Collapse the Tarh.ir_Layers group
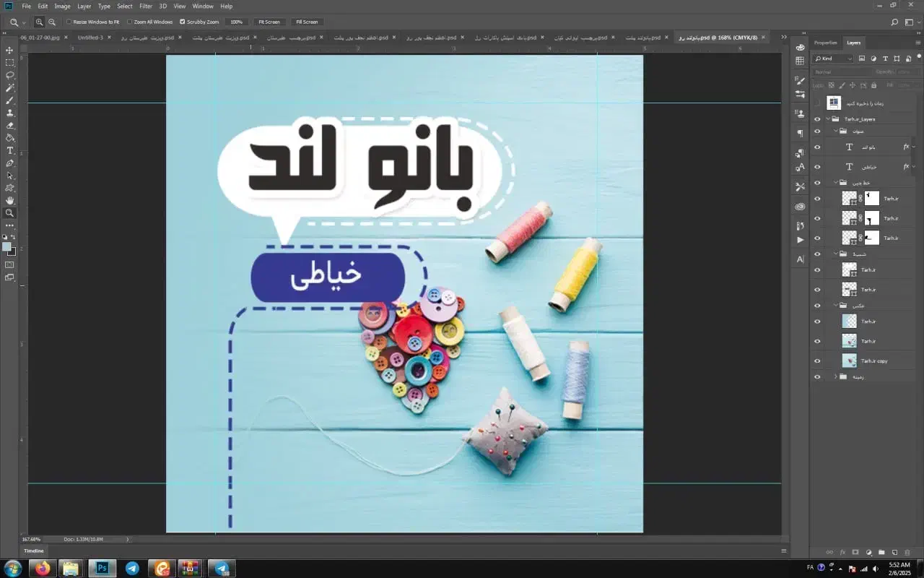The height and width of the screenshot is (578, 924). 828,119
